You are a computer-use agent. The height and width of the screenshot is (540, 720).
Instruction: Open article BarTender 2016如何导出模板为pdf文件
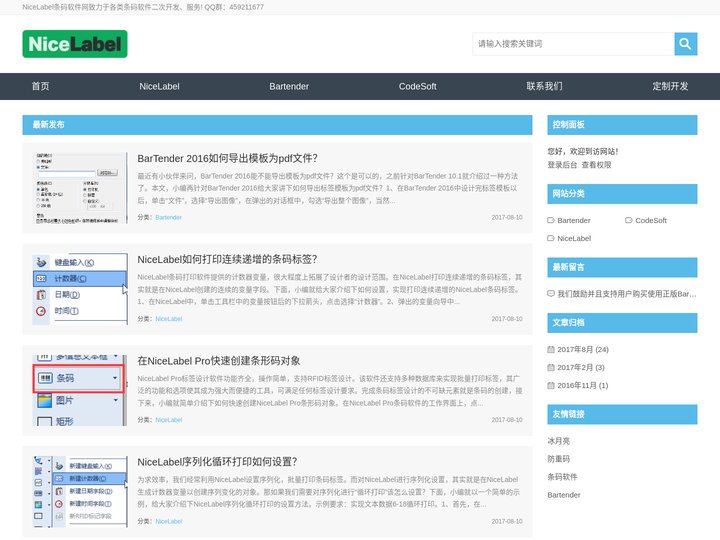tap(228, 158)
